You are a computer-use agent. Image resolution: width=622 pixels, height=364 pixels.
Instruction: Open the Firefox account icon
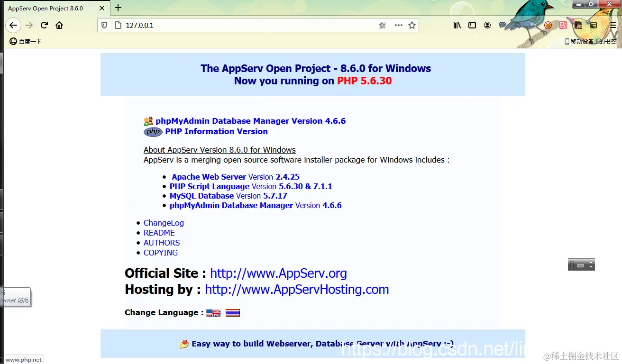pyautogui.click(x=487, y=25)
